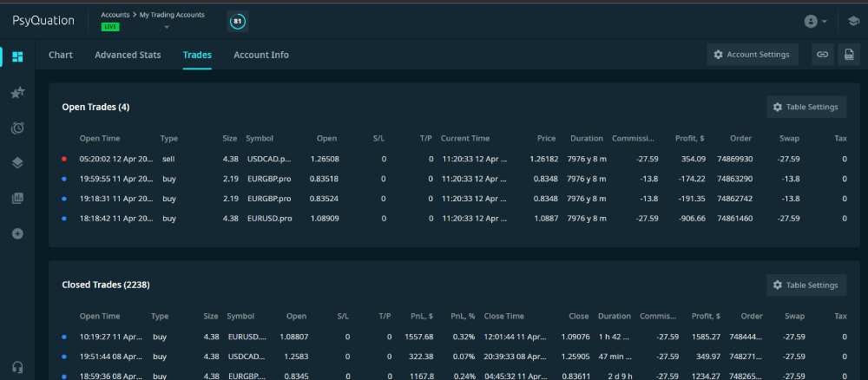
Task: Export report with the document icon
Action: coord(849,54)
